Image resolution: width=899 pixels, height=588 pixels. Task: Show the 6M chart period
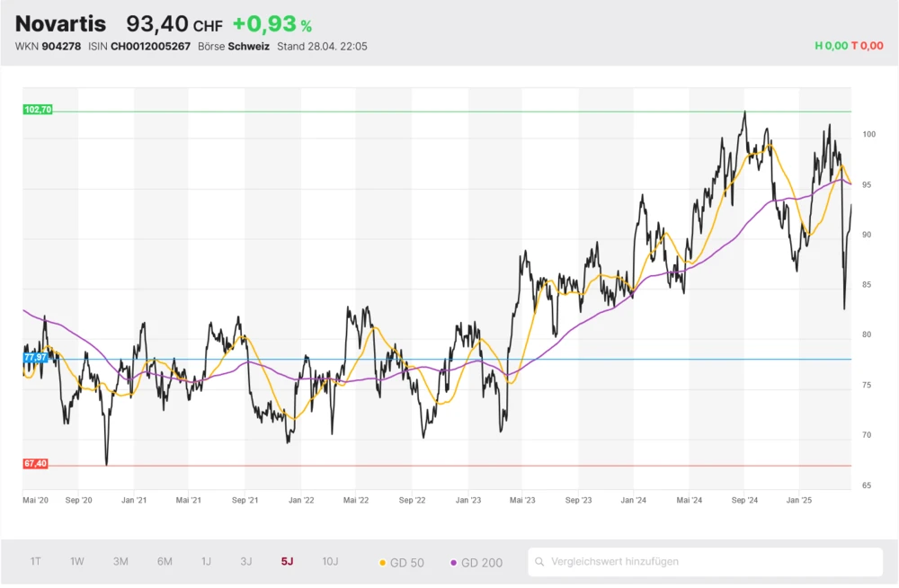[x=165, y=562]
